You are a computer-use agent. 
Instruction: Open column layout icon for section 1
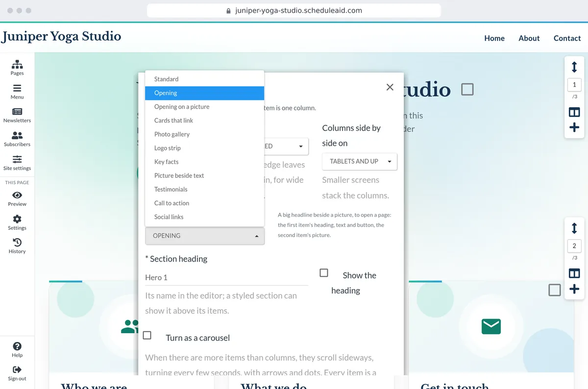click(574, 112)
